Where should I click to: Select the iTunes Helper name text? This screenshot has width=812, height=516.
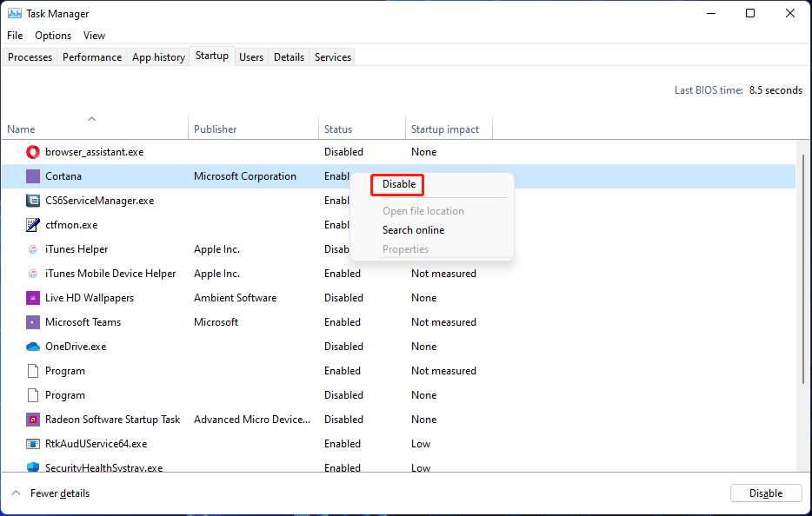(x=77, y=249)
